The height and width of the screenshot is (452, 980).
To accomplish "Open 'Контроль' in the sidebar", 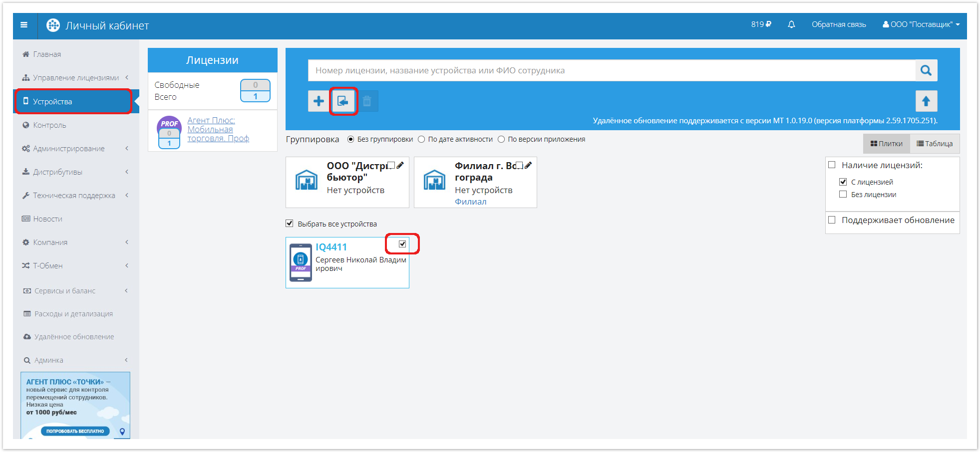I will click(x=49, y=125).
